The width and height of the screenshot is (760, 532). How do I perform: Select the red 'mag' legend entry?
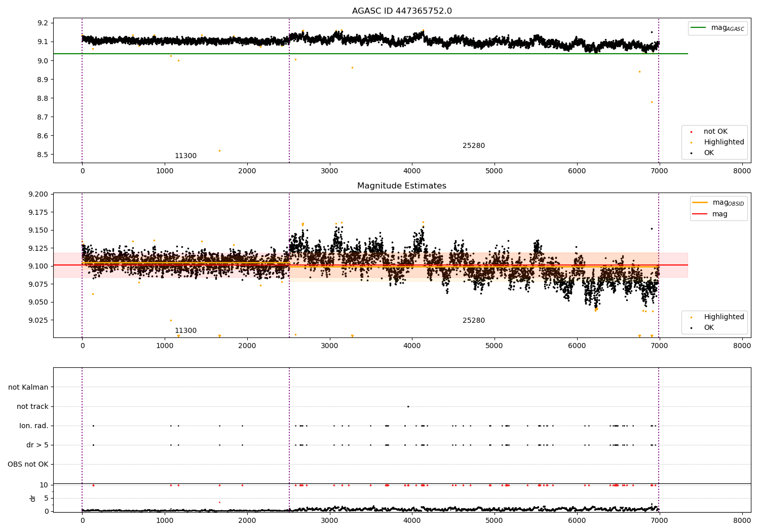710,214
